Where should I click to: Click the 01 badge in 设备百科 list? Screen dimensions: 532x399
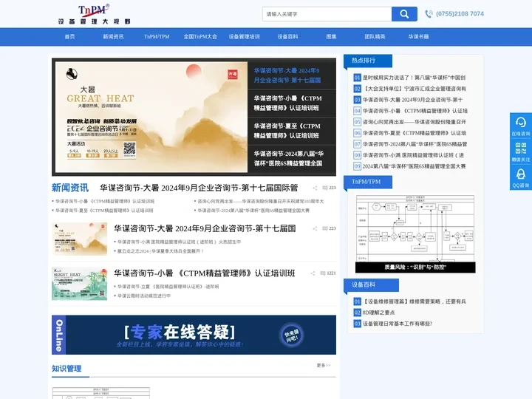click(x=357, y=301)
